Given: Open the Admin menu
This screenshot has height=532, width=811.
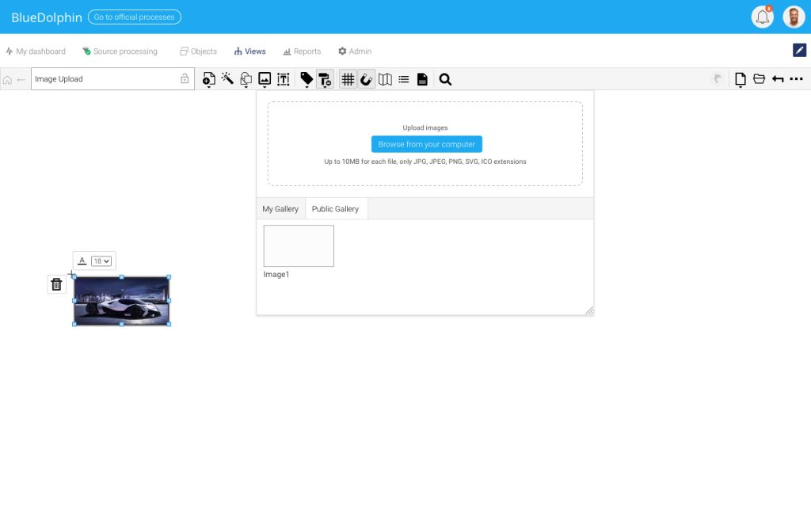Looking at the screenshot, I should (x=355, y=51).
